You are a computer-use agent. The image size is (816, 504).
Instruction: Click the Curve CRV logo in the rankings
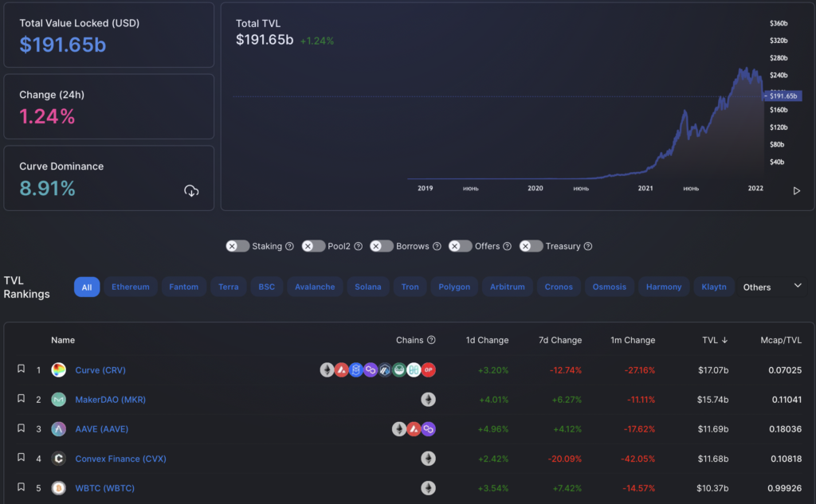click(x=57, y=370)
